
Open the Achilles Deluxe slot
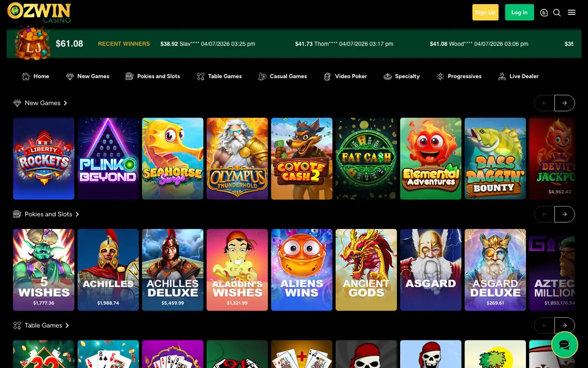pyautogui.click(x=173, y=270)
